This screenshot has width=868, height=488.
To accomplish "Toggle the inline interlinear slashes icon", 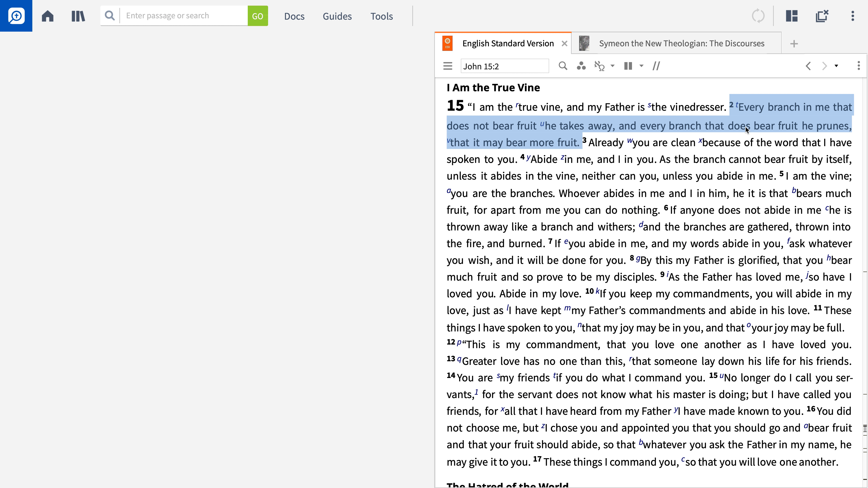I will click(656, 66).
